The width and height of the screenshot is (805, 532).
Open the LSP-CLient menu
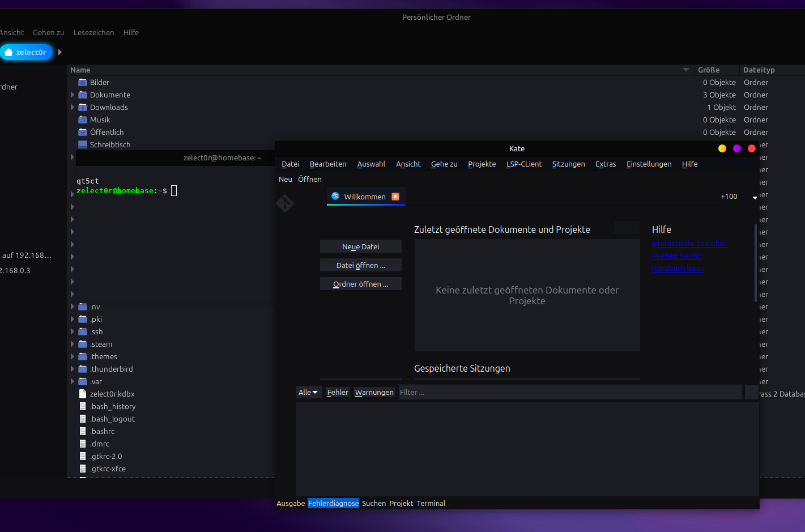click(x=524, y=164)
